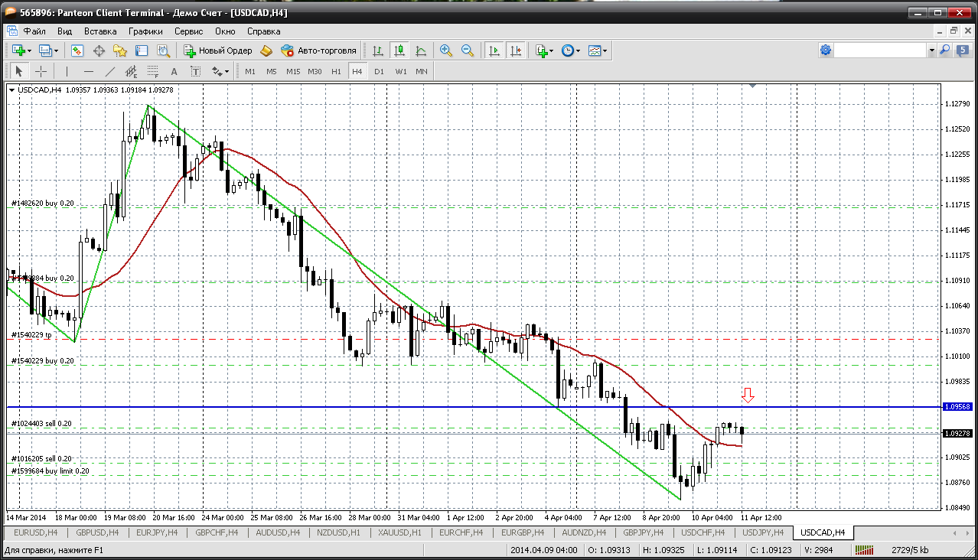Toggle chart shift button
This screenshot has height=560, width=978.
516,50
